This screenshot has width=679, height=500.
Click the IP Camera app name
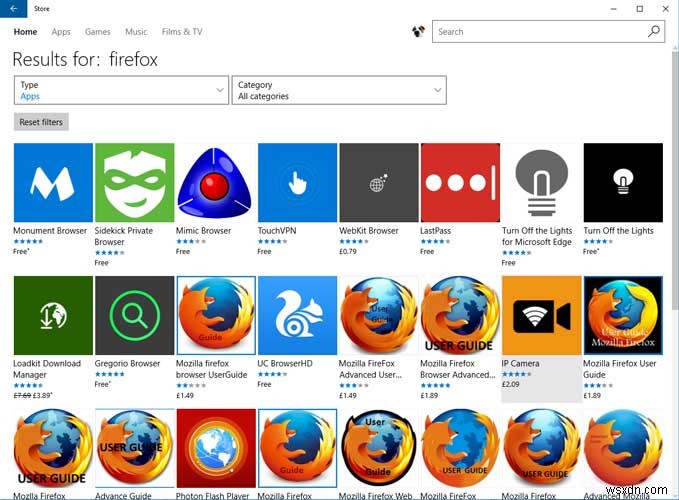[x=521, y=363]
